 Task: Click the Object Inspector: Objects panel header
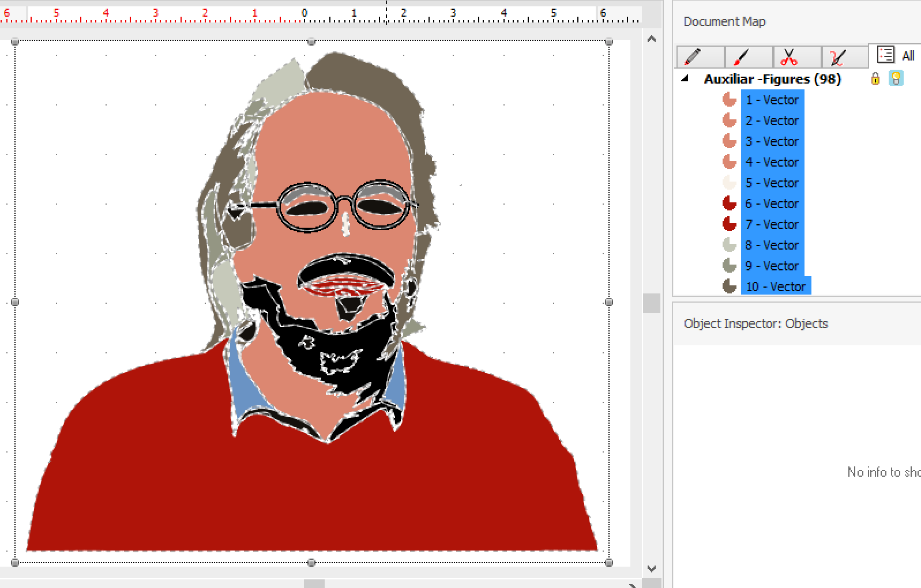tap(755, 324)
